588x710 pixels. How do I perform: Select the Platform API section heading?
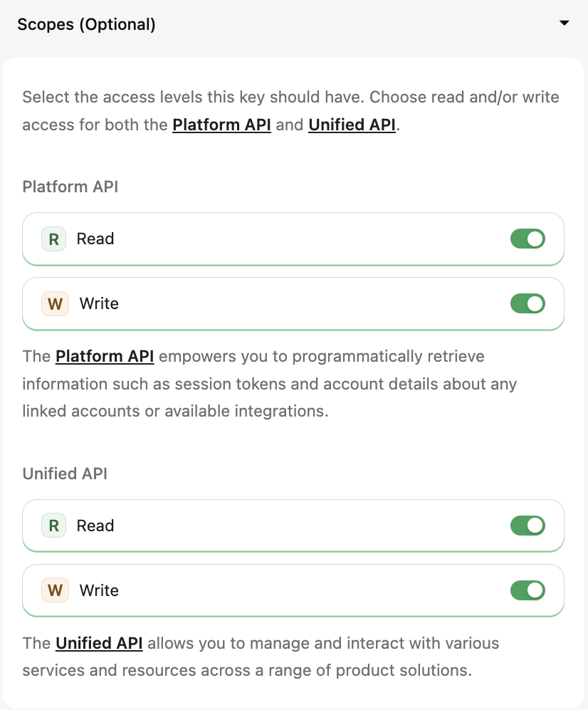(x=70, y=187)
